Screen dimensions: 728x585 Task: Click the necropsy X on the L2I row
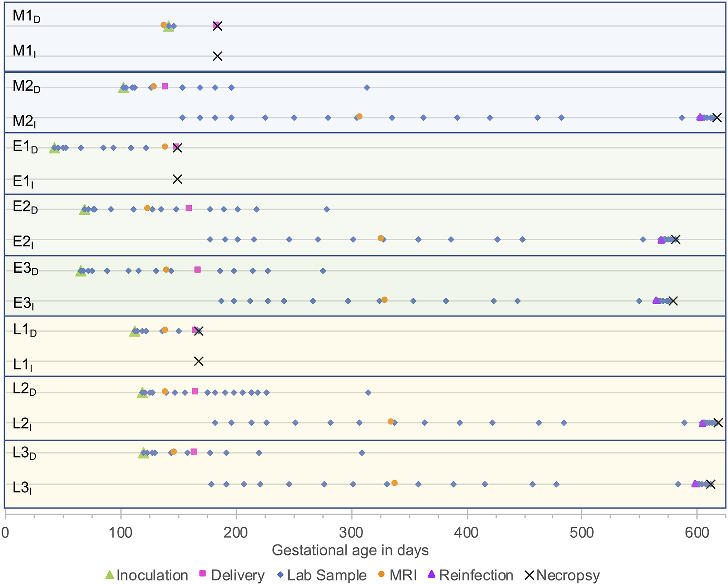[718, 423]
